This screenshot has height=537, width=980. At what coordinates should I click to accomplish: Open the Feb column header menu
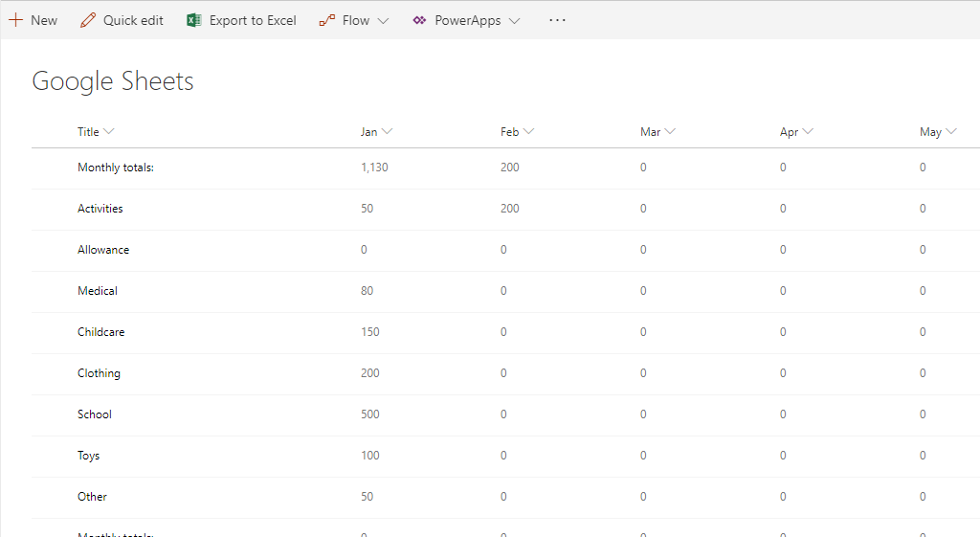(528, 132)
